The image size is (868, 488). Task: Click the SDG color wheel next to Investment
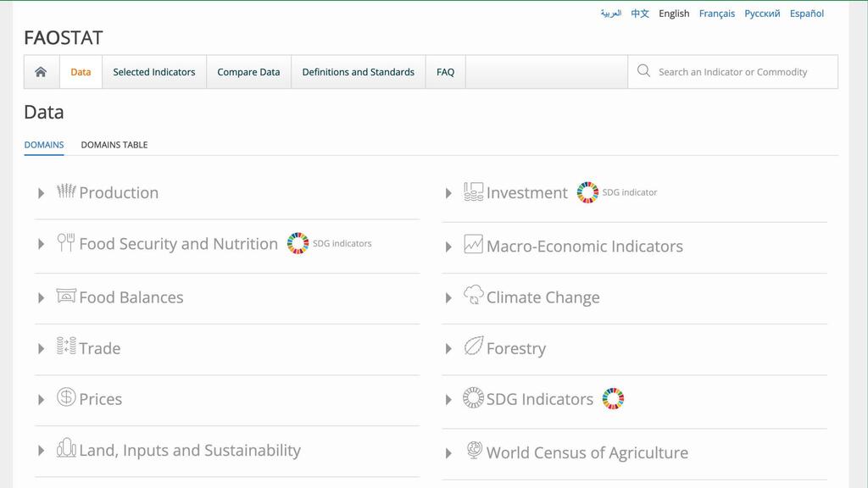coord(587,192)
